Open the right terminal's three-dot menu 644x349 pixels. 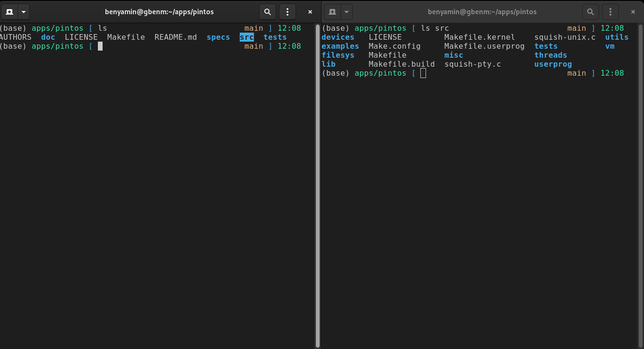[610, 12]
